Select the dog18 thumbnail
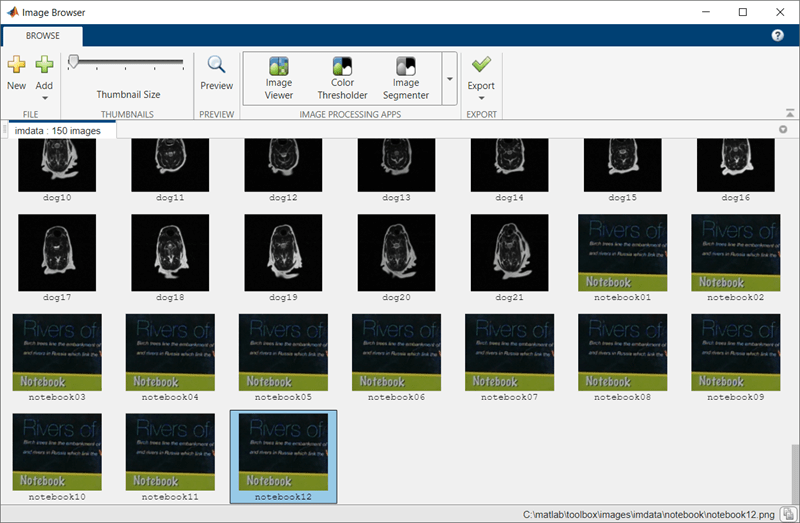800x523 pixels. [170, 253]
